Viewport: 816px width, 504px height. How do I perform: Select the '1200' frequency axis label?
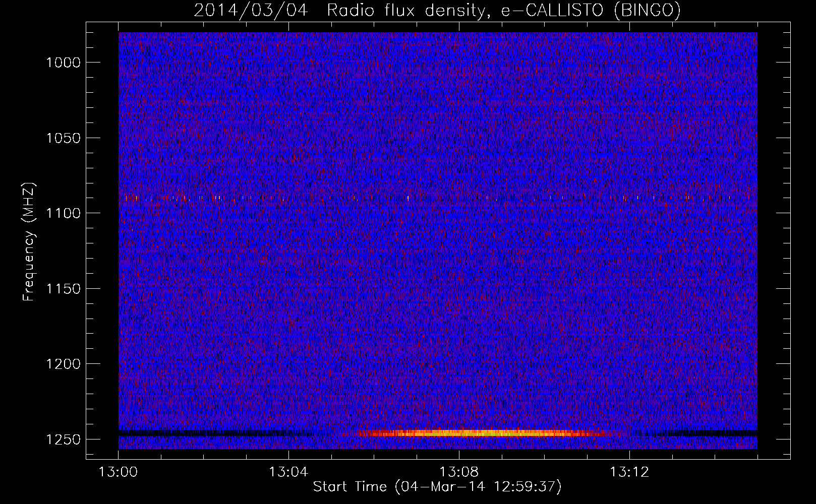[x=63, y=364]
